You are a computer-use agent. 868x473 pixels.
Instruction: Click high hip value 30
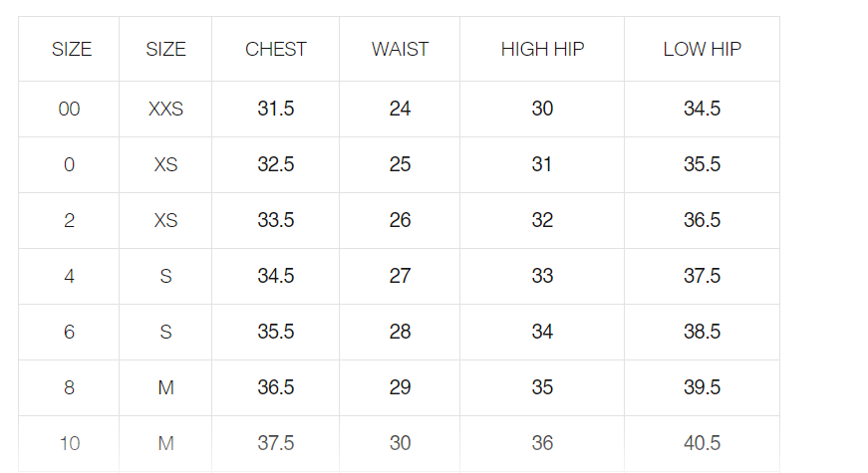click(542, 109)
